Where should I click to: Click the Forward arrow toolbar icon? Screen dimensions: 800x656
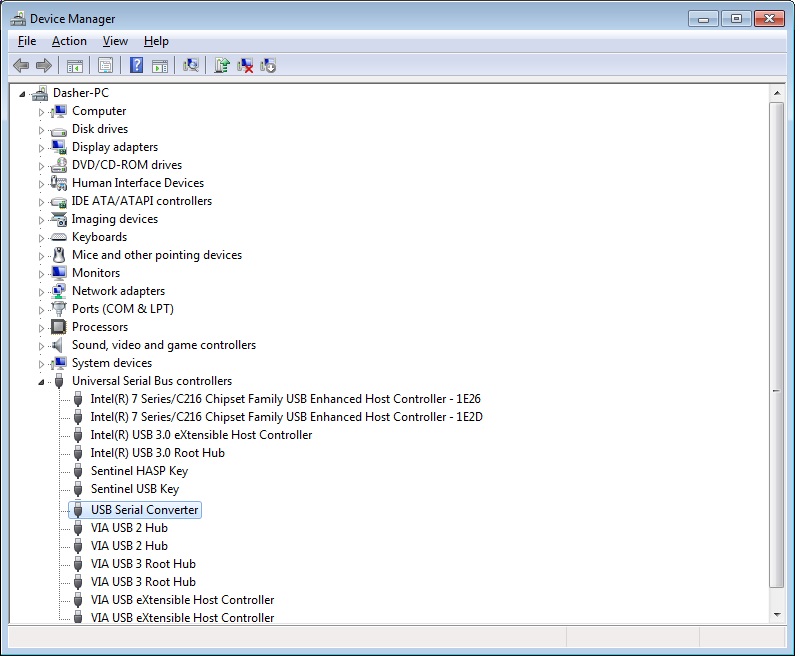tap(44, 65)
